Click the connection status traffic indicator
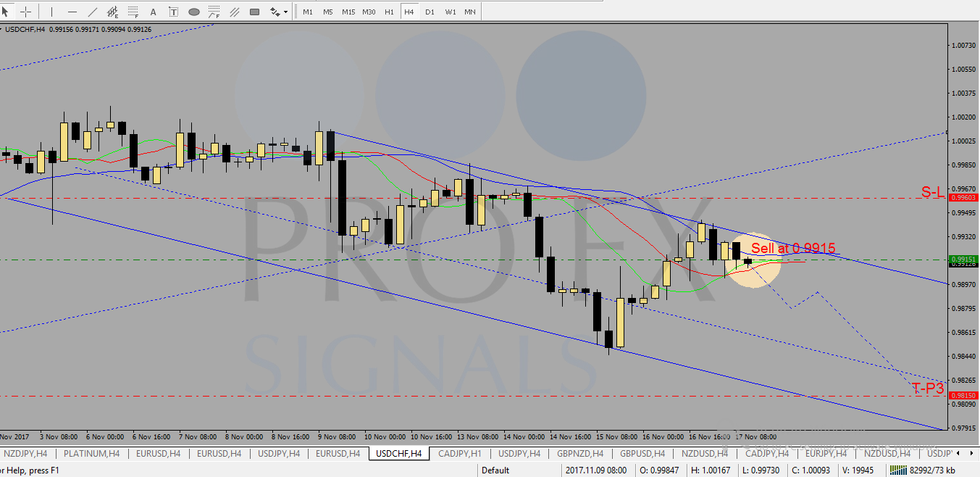 coord(900,470)
